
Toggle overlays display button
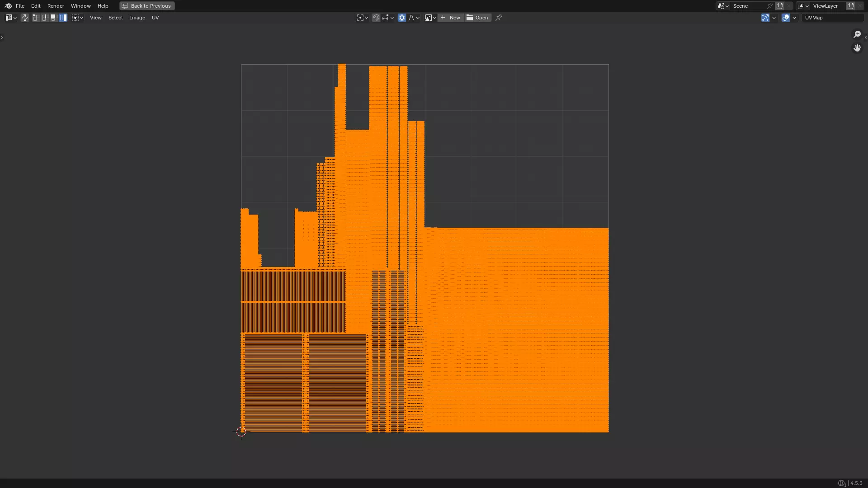(x=786, y=18)
